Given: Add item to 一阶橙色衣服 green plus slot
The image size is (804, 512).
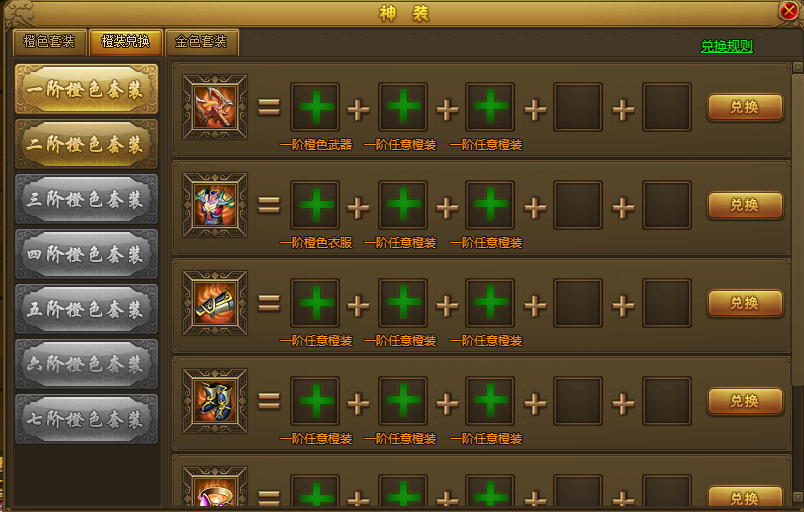Looking at the screenshot, I should [x=315, y=205].
